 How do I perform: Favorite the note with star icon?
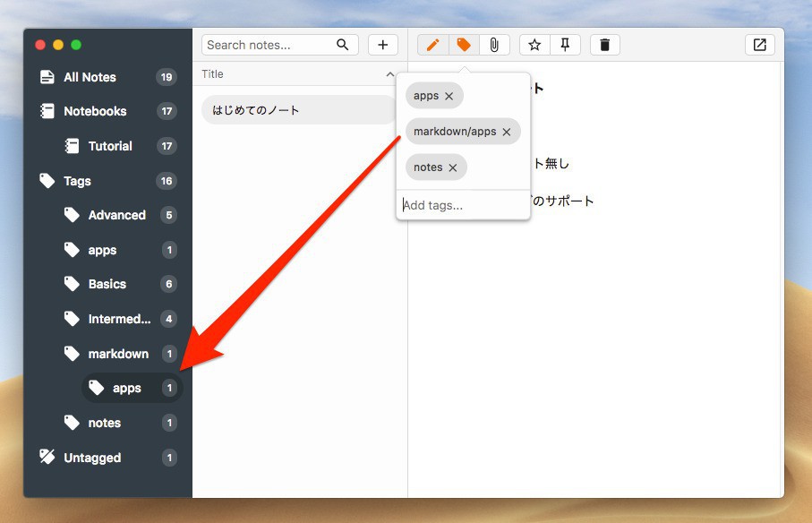coord(534,45)
